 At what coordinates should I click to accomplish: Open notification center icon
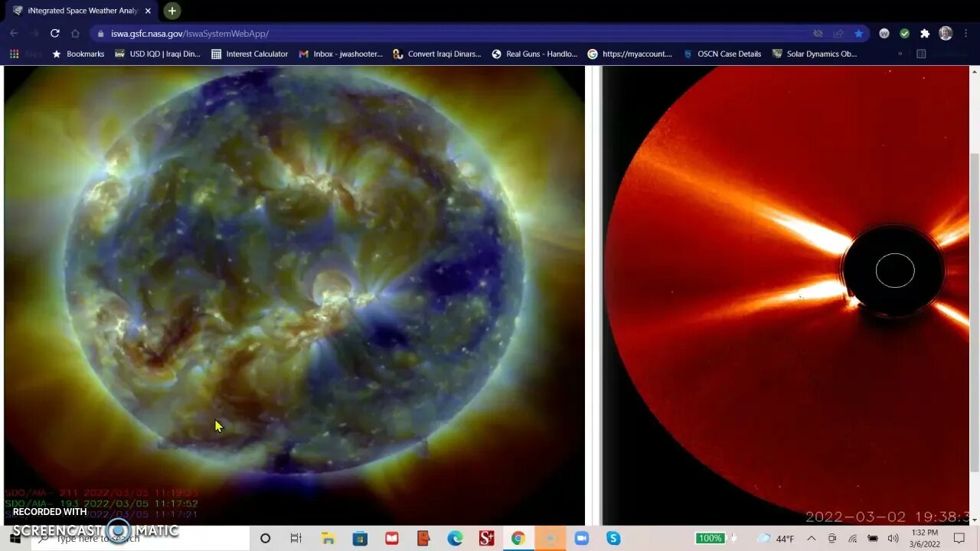[959, 539]
